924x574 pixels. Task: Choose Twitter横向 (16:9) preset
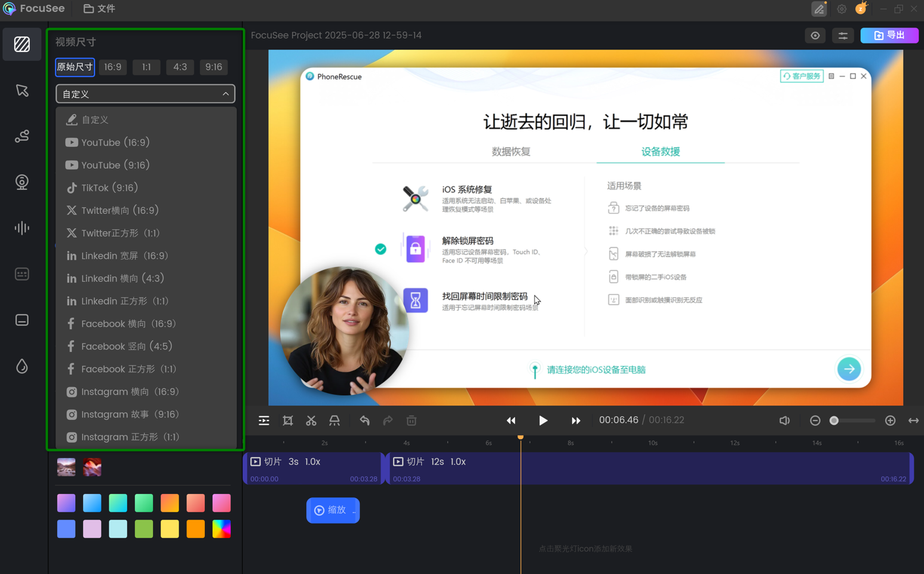pyautogui.click(x=146, y=211)
